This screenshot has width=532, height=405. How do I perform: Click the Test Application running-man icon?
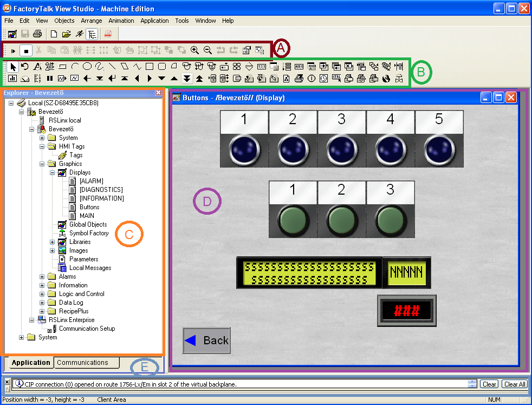pyautogui.click(x=80, y=34)
